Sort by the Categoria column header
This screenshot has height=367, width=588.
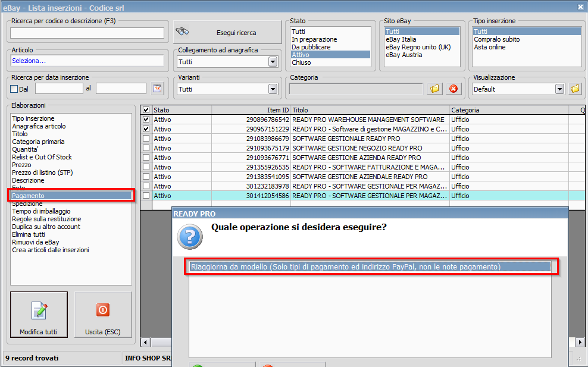(509, 110)
